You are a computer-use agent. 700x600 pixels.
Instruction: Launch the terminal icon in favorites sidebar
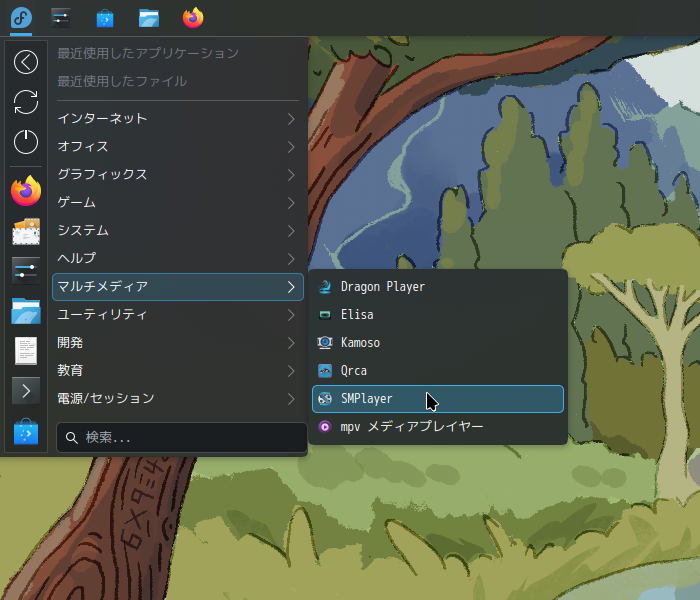click(x=26, y=391)
